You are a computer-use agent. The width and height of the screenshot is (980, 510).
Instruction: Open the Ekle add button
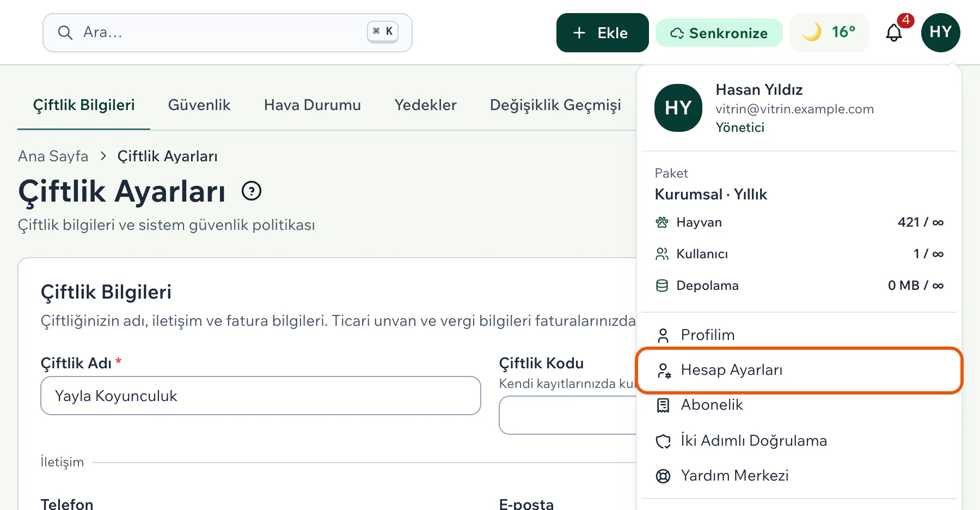tap(602, 33)
